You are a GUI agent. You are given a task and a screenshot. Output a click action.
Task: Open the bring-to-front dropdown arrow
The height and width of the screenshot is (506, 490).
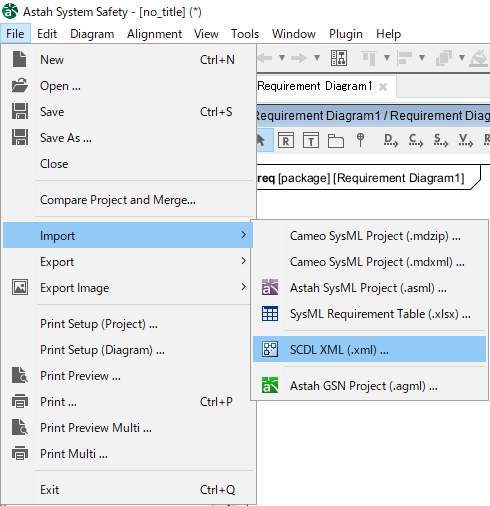click(x=462, y=58)
